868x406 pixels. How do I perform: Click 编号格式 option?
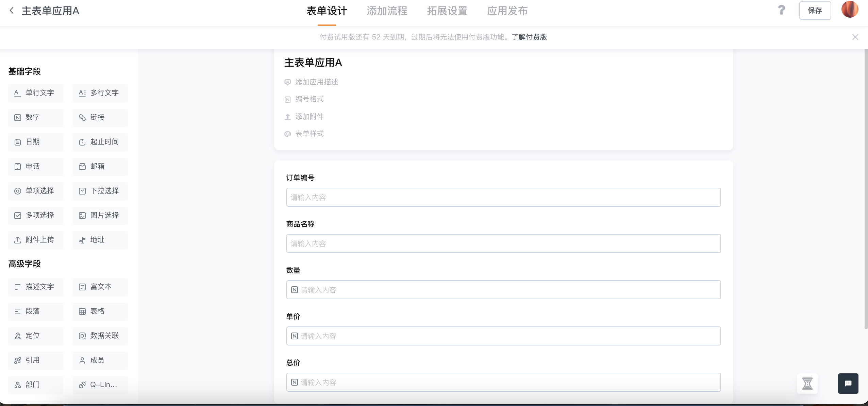tap(304, 99)
